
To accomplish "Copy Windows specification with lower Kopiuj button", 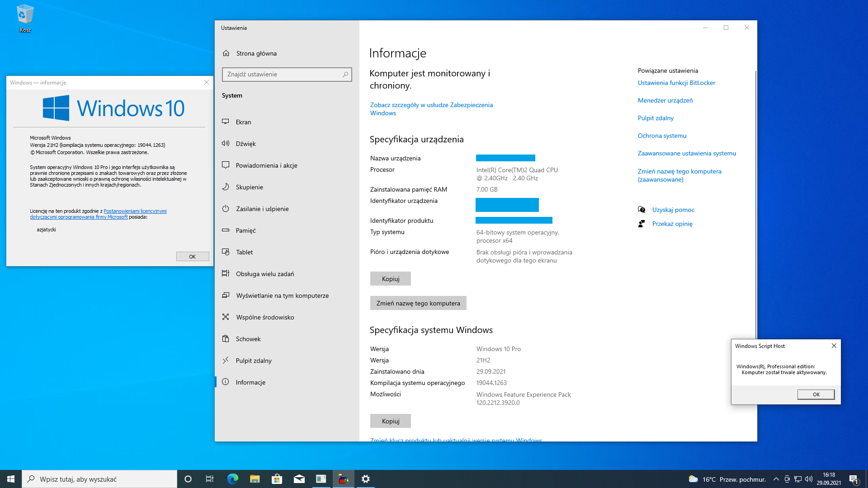I will click(x=391, y=421).
